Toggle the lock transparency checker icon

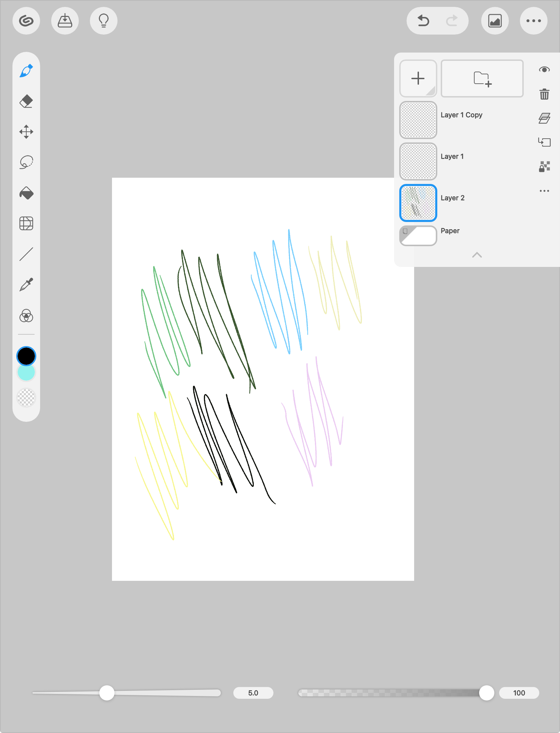544,167
